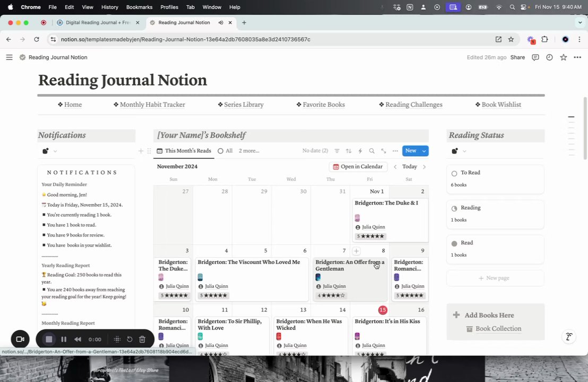Add a block with plus icon beside Bookshelf tabs

(x=141, y=151)
